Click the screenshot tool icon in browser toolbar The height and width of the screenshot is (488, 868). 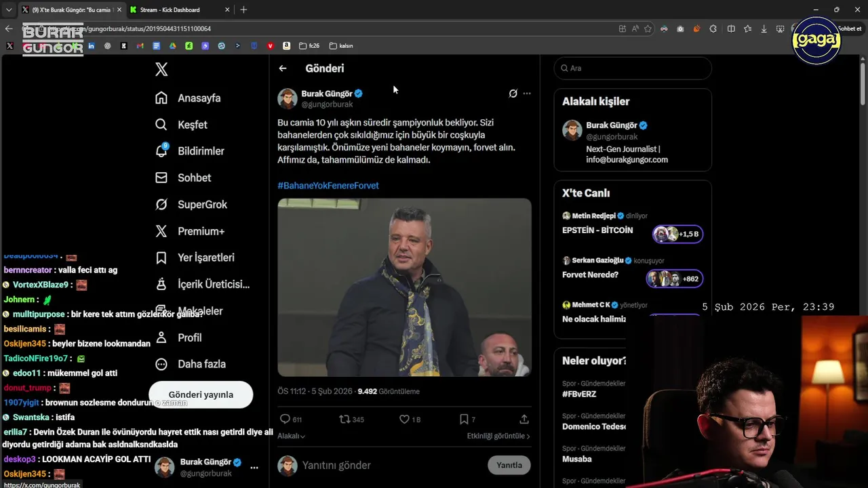click(x=781, y=28)
